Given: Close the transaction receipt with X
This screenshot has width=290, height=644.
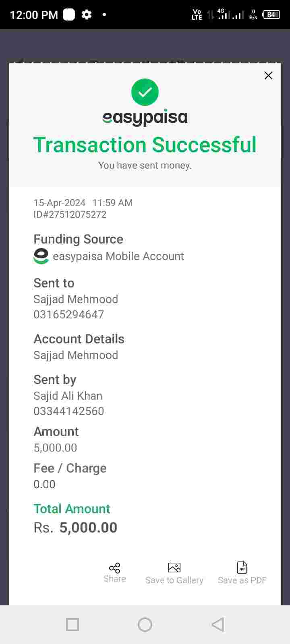Looking at the screenshot, I should tap(268, 76).
